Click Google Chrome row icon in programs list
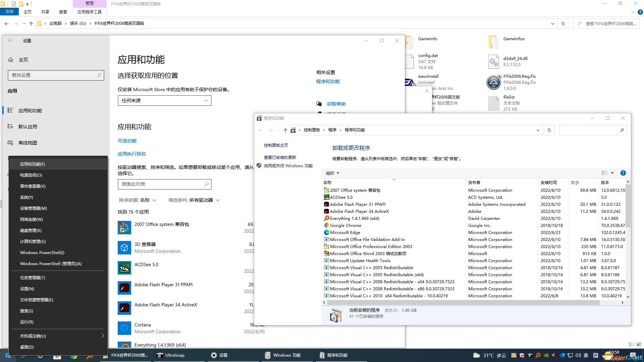This screenshot has height=362, width=644. click(326, 225)
